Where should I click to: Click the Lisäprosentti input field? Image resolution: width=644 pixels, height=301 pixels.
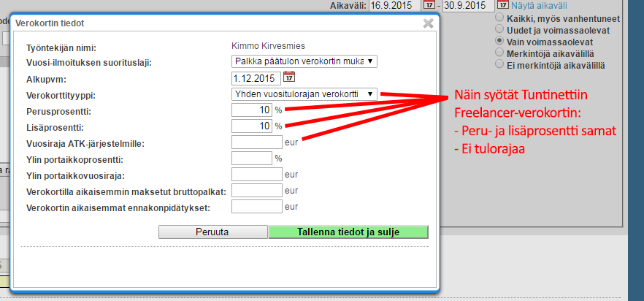pyautogui.click(x=251, y=126)
